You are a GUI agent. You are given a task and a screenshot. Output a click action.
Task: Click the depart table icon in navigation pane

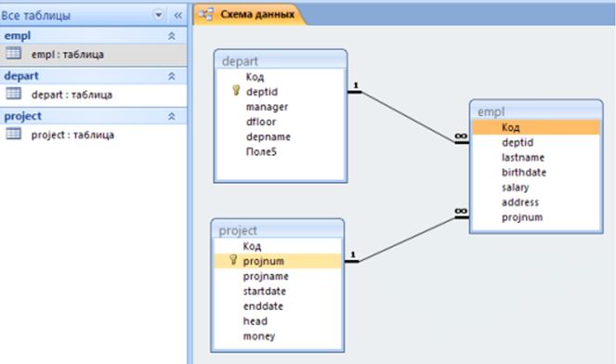pos(14,94)
